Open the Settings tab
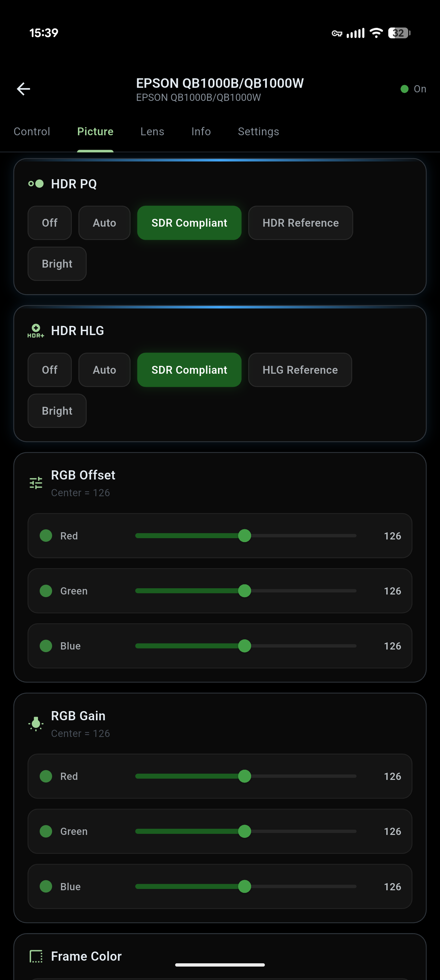The image size is (440, 980). [258, 131]
